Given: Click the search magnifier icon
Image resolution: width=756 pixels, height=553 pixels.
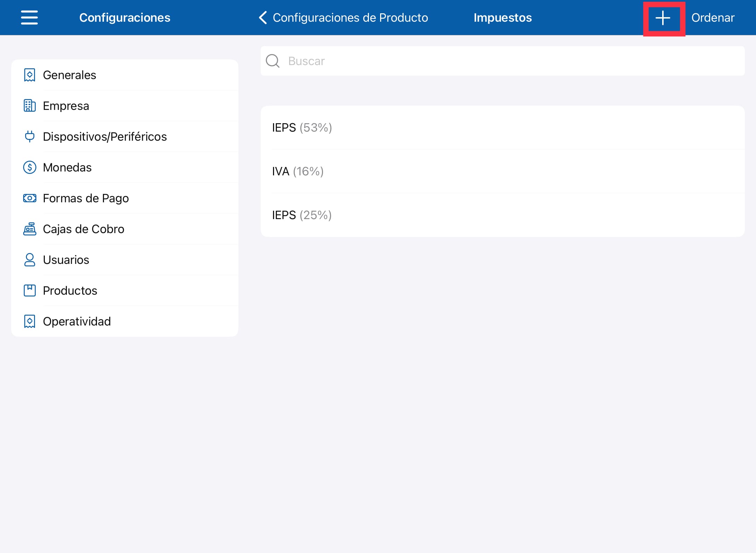Looking at the screenshot, I should click(273, 61).
